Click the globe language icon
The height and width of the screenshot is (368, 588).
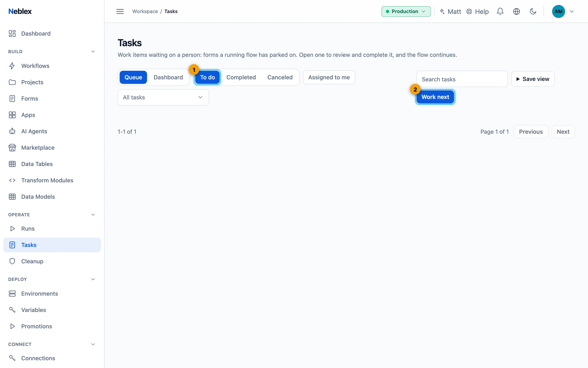click(516, 11)
